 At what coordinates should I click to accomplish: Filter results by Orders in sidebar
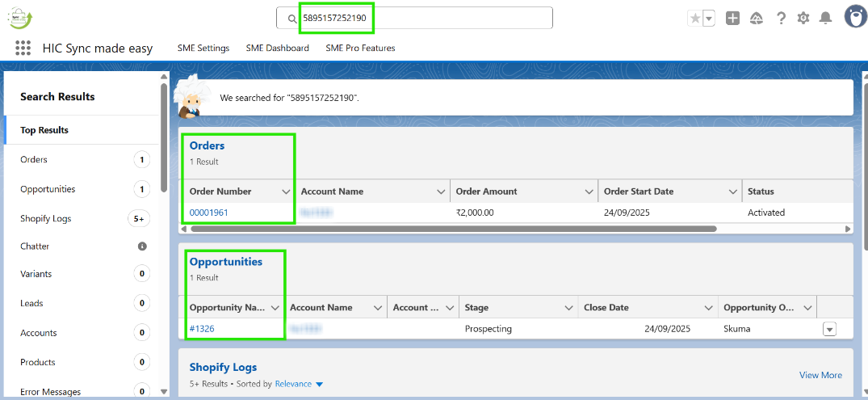pos(82,159)
